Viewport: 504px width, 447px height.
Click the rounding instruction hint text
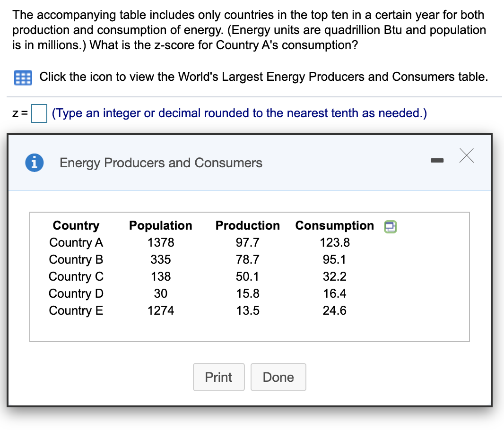pyautogui.click(x=239, y=113)
